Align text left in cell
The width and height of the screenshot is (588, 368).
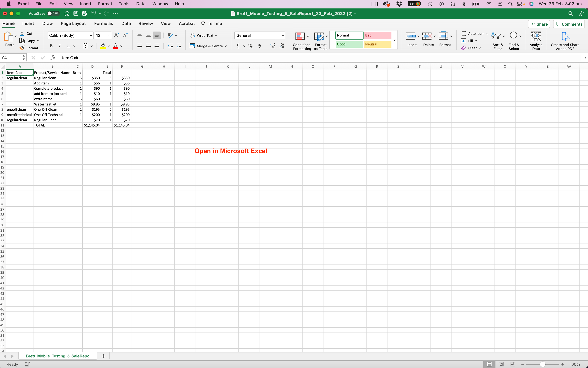pos(139,46)
